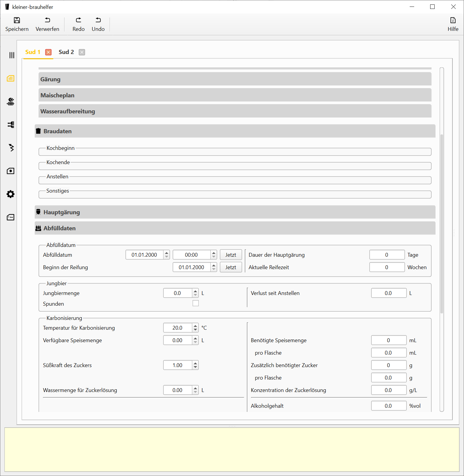Click the three vertical bars sidebar icon
This screenshot has height=476, width=464.
12,55
